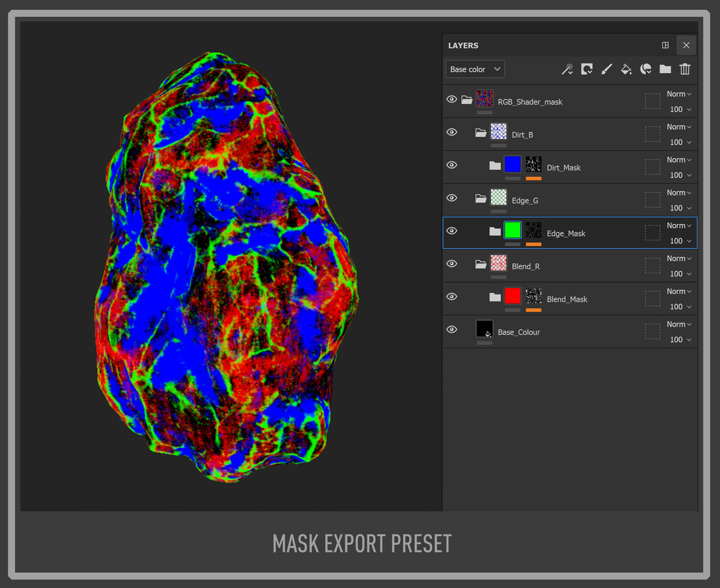
Task: Select the Dirt_B layer name
Action: coord(523,135)
